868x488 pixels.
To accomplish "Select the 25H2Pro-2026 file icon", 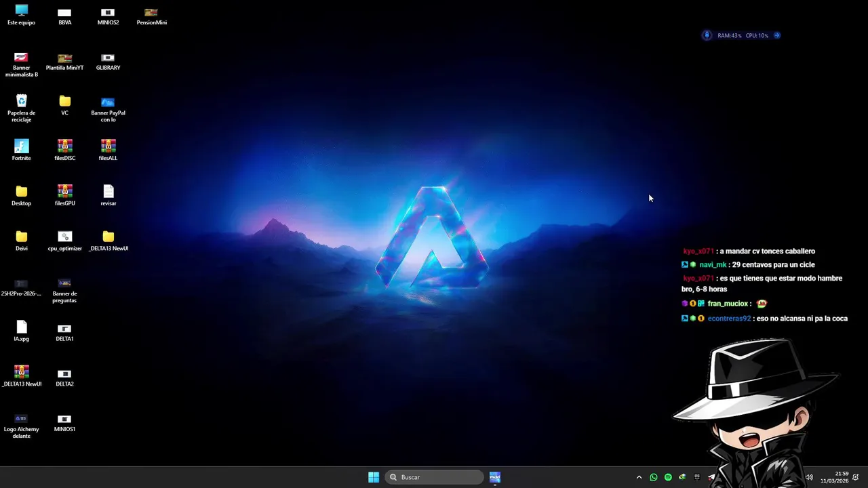I will pos(22,287).
